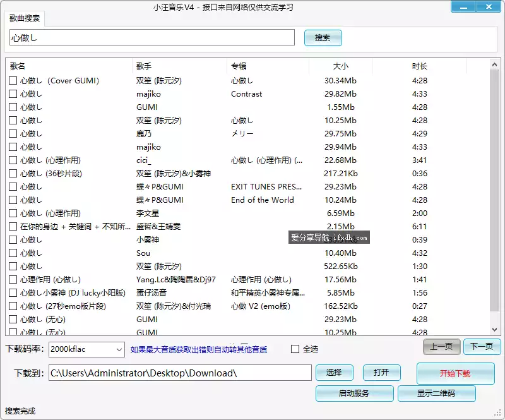This screenshot has width=505, height=420.
Task: Switch to the 歌曲搜索 tab
Action: pyautogui.click(x=25, y=18)
